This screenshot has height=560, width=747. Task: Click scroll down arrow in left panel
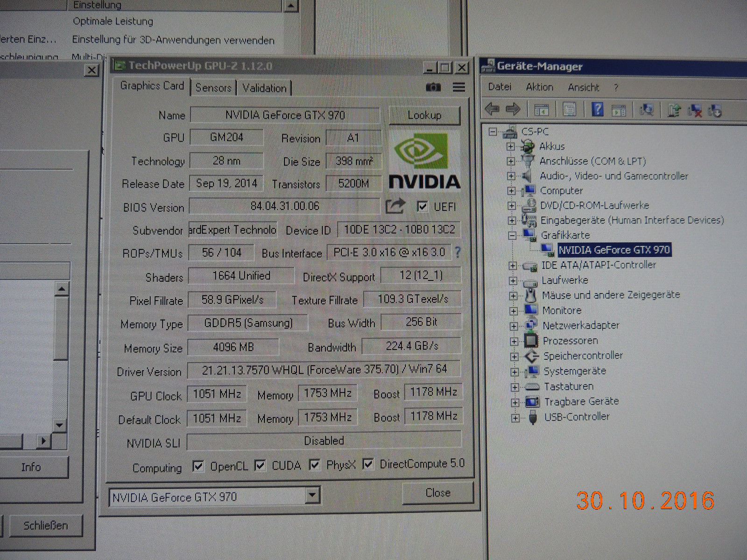(60, 425)
